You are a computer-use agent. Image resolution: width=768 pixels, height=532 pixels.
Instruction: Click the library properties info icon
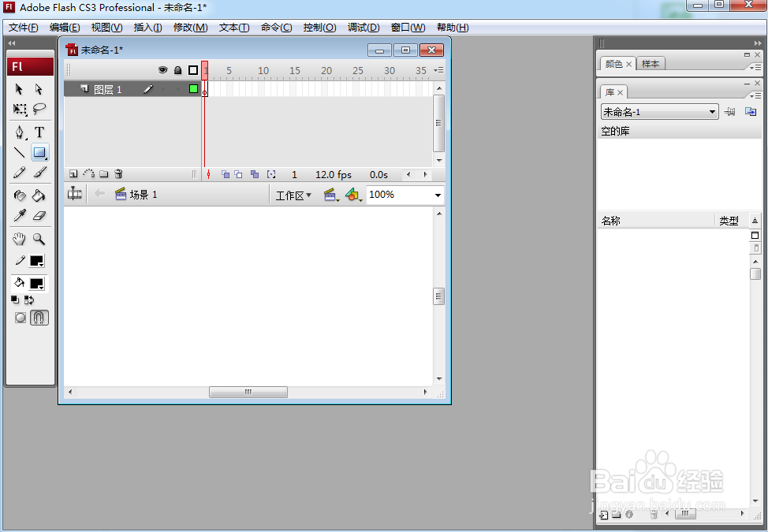[x=629, y=515]
